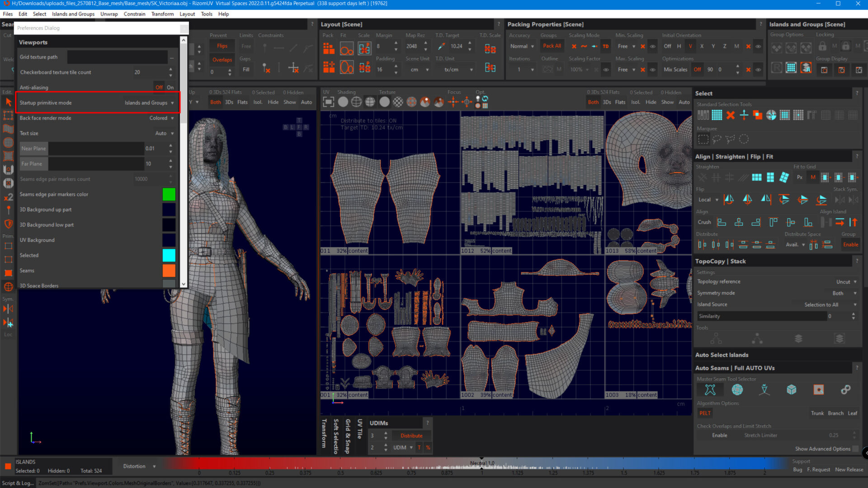Click the Grid texture path input field
This screenshot has height=488, width=868.
click(x=118, y=57)
